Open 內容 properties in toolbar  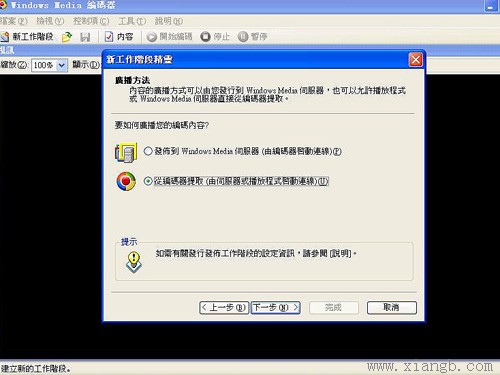click(x=119, y=36)
